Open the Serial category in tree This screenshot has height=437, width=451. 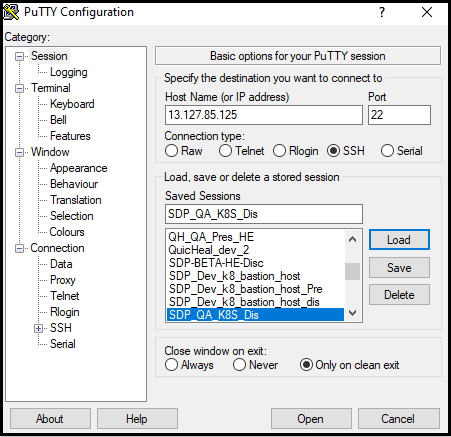(63, 344)
